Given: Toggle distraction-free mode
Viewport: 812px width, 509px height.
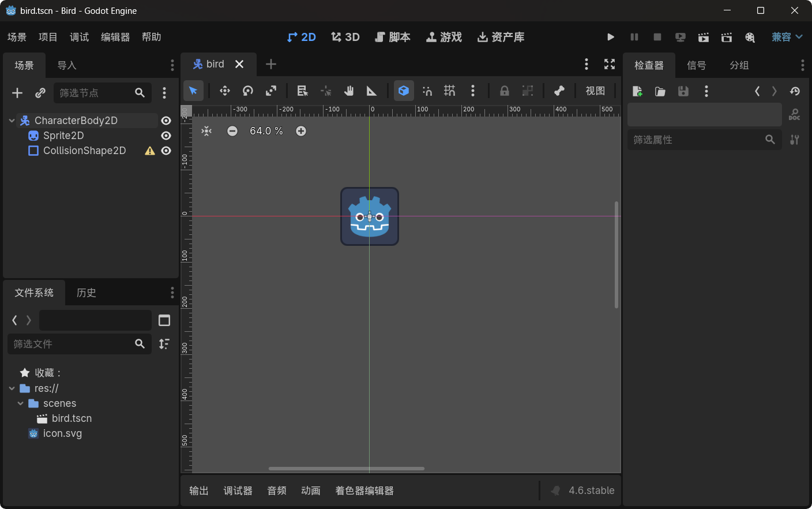Looking at the screenshot, I should [x=610, y=64].
